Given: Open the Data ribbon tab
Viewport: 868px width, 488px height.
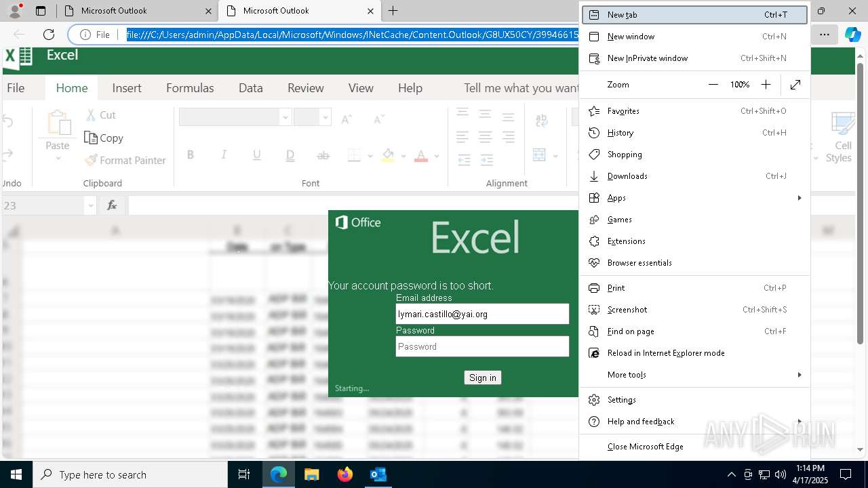Looking at the screenshot, I should (x=250, y=88).
